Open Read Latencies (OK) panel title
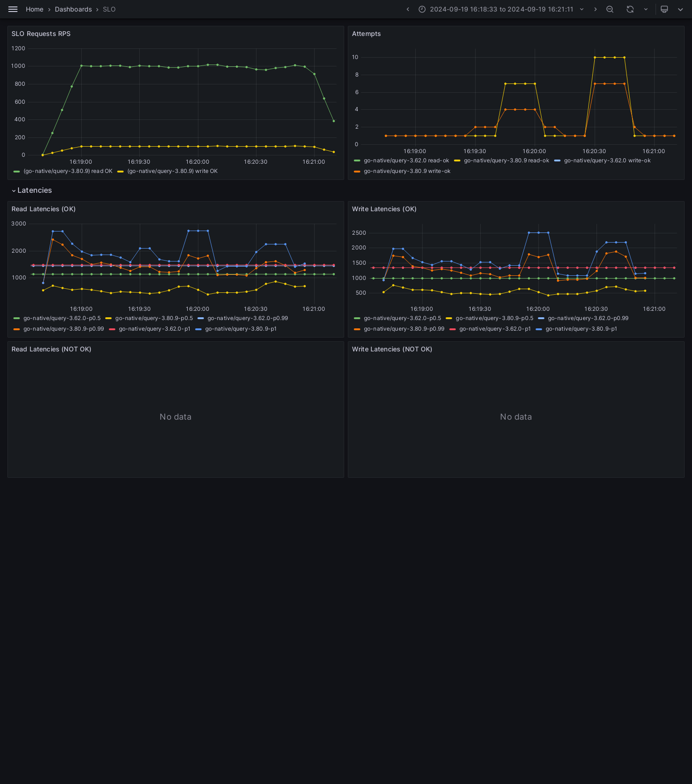 coord(43,209)
